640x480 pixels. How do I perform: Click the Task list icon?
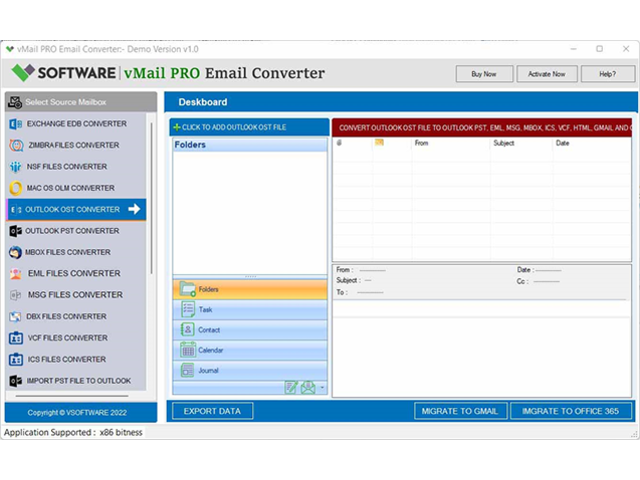coord(188,309)
